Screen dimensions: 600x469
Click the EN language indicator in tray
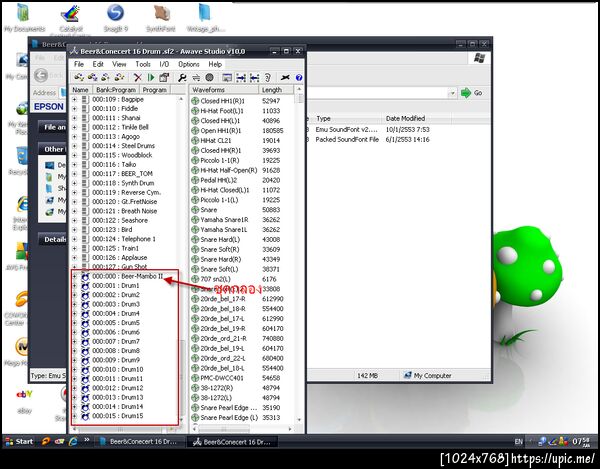518,442
